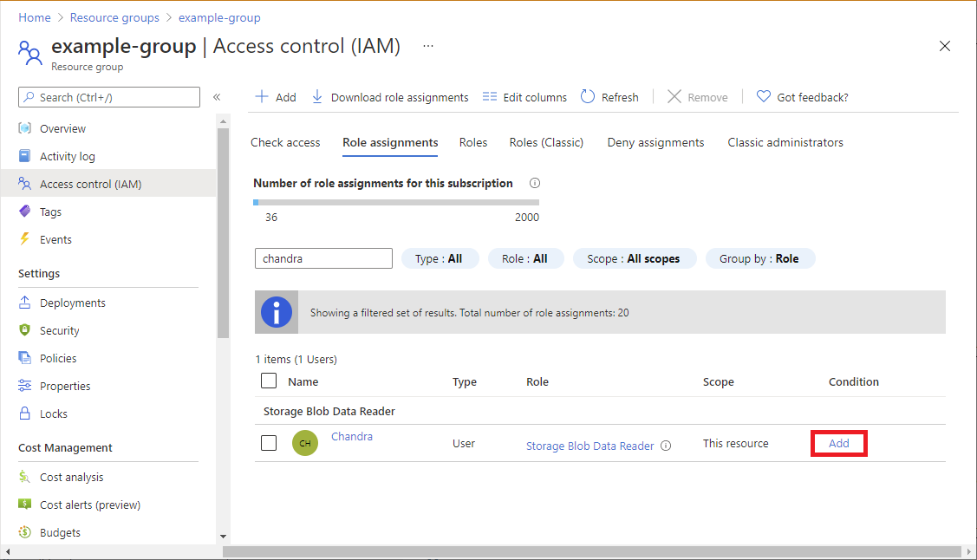Image resolution: width=977 pixels, height=560 pixels.
Task: Open the Type : All filter
Action: 440,258
